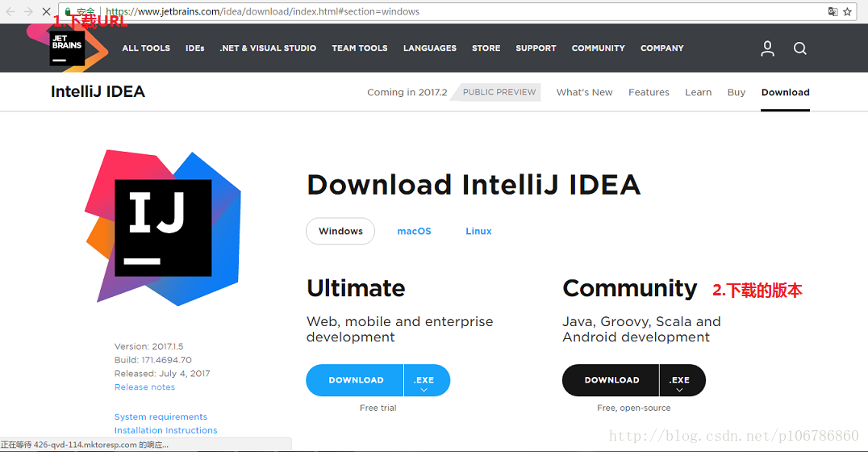Switch to Linux platform tab
This screenshot has height=452, width=868.
478,231
